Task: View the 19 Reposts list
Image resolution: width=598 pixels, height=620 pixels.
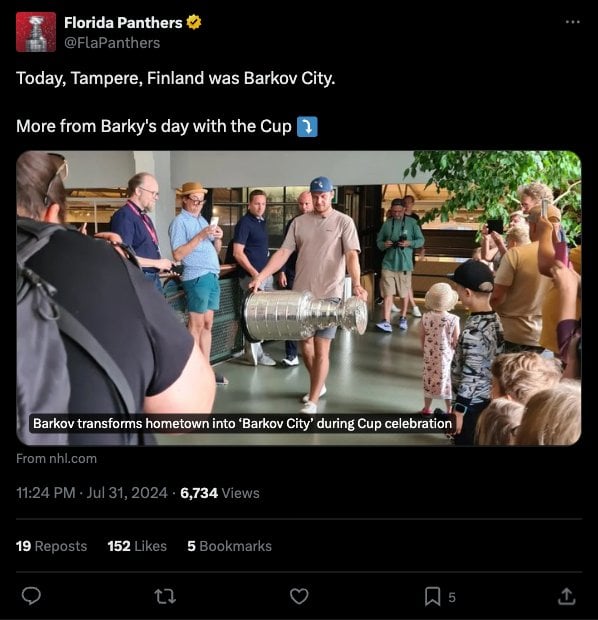Action: coord(51,546)
